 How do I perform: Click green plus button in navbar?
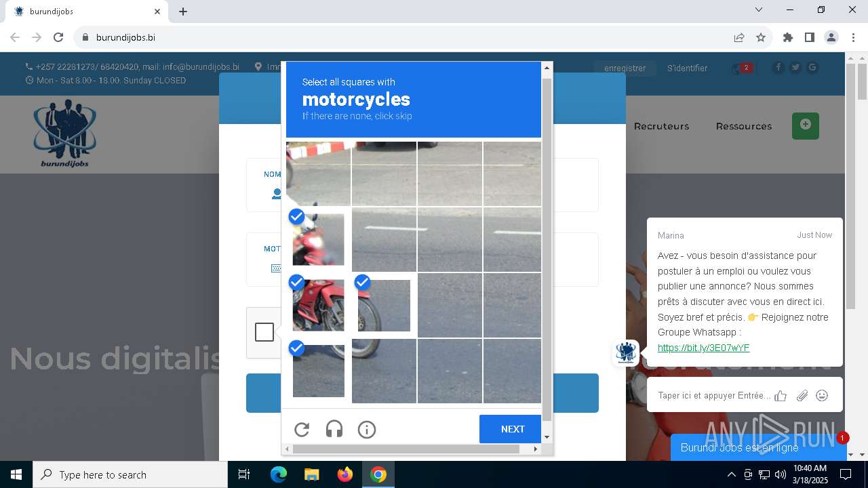tap(806, 125)
